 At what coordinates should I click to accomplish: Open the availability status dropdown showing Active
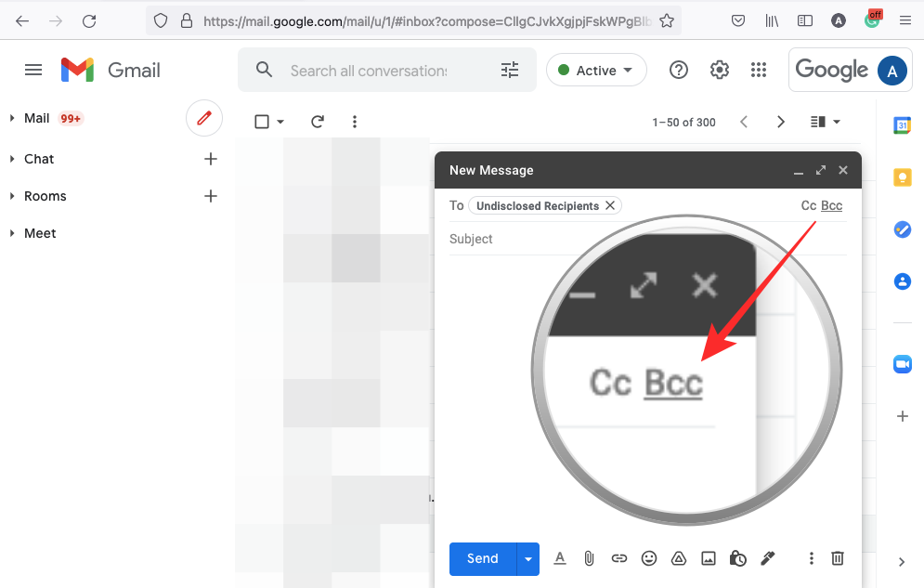(x=596, y=70)
